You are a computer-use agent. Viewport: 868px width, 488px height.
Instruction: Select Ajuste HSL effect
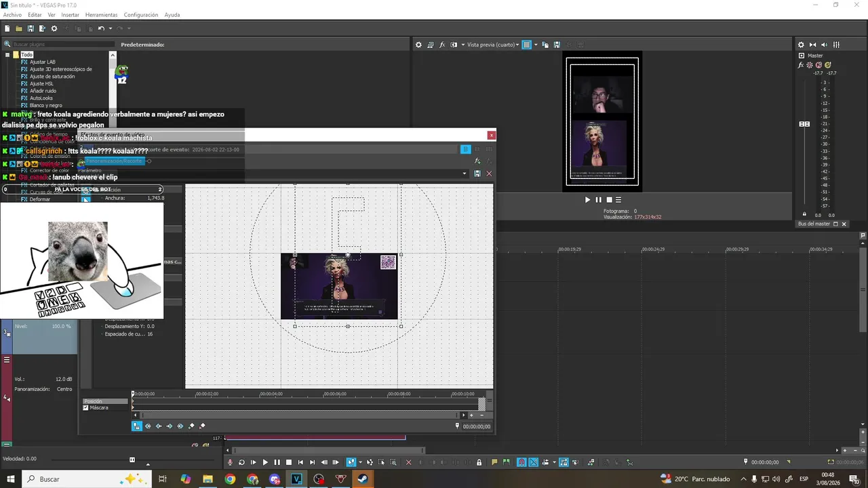(x=41, y=83)
